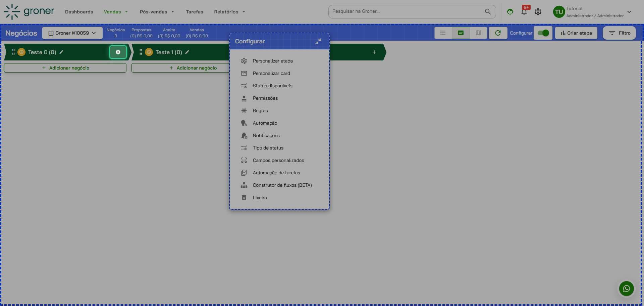This screenshot has height=306, width=644.
Task: Collapse the Configurar panel using arrows icon
Action: 318,41
